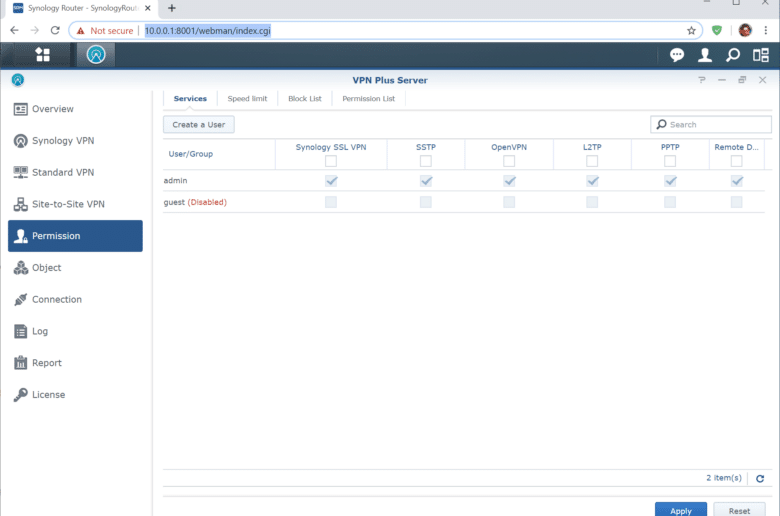
Task: Open the user options person icon
Action: (704, 55)
